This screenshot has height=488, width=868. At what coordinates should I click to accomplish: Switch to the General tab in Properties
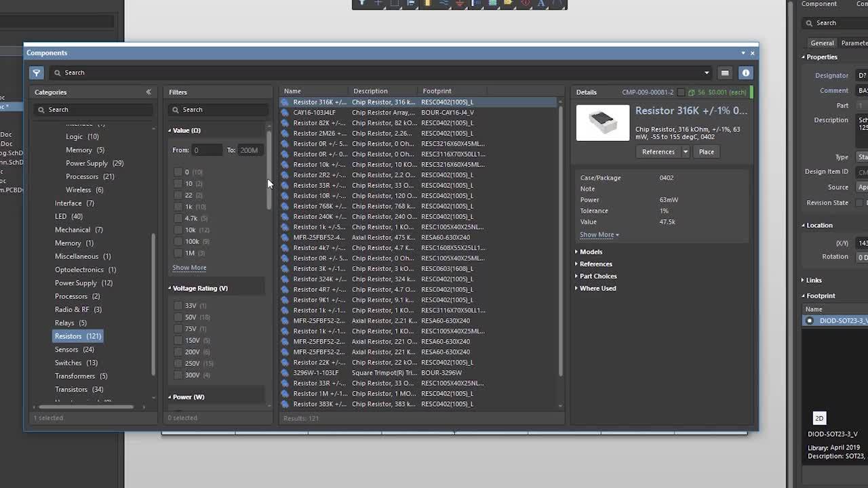822,43
